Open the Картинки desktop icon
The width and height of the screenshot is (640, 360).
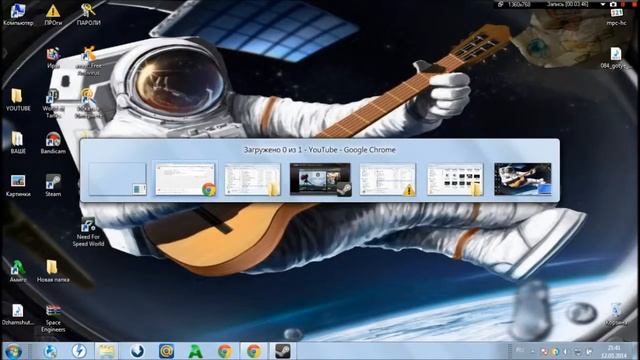[x=18, y=186]
